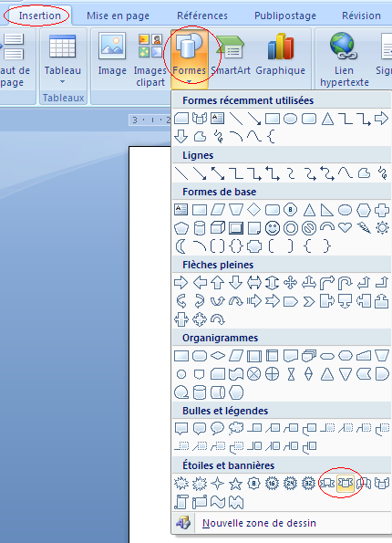Screen dimensions: 392x543
Task: Select the crescent moon shape
Action: (181, 246)
